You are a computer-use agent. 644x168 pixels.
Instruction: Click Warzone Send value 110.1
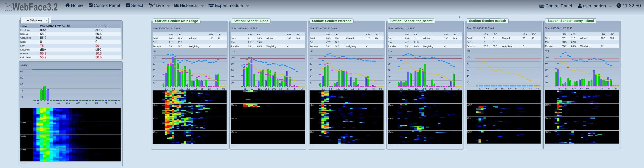[x=338, y=38]
